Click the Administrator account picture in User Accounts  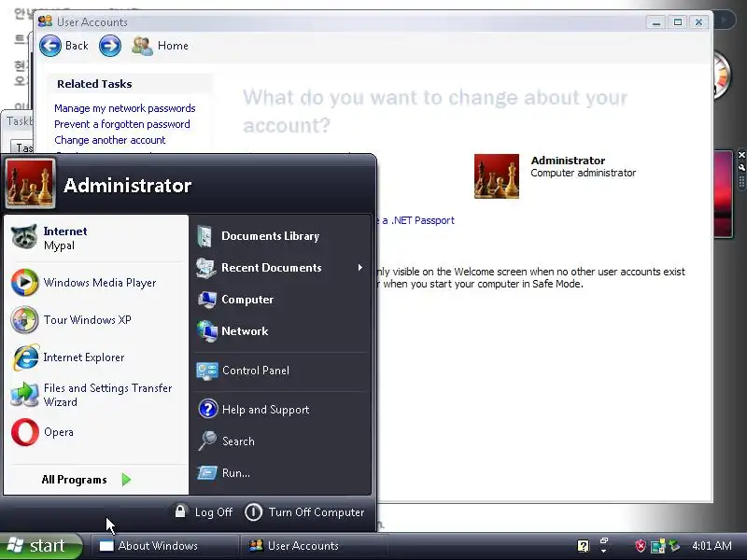(497, 175)
